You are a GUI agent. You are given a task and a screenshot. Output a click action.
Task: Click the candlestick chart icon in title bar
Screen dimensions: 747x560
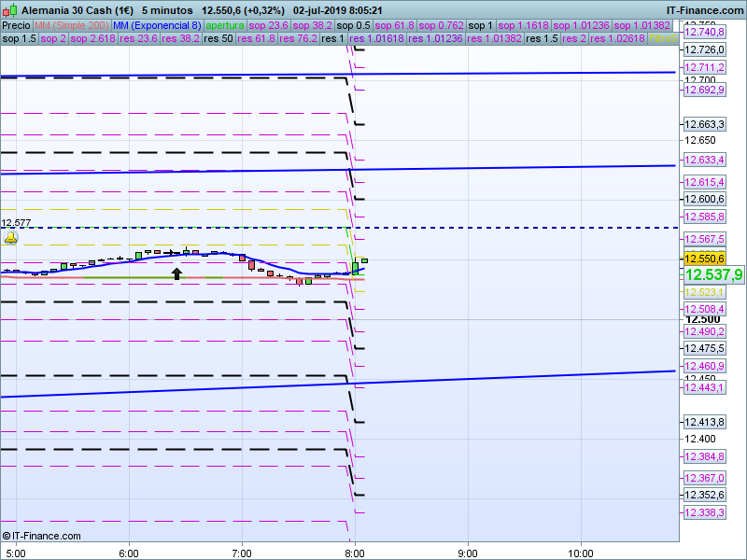(10, 9)
